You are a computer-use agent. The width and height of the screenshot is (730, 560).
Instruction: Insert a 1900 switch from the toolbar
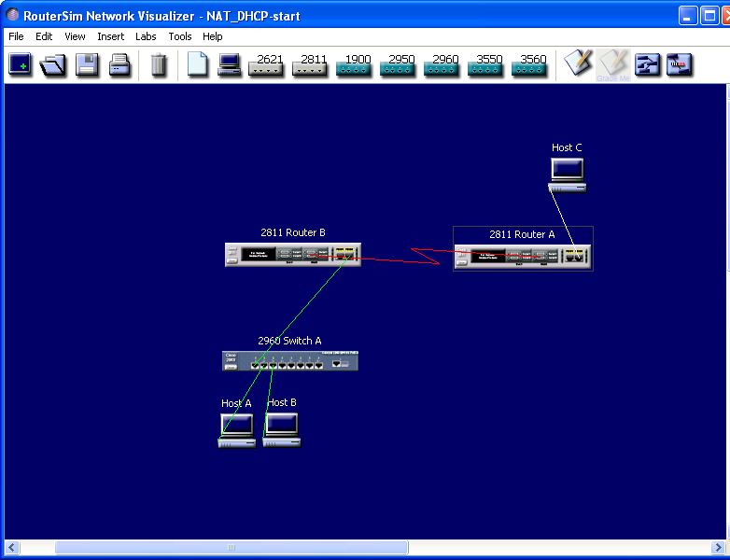click(x=354, y=64)
